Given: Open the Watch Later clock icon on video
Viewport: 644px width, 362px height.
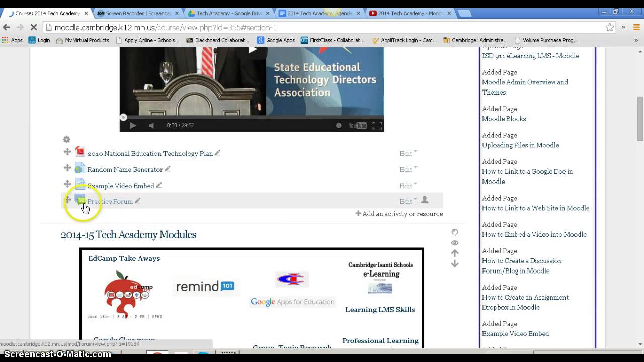Looking at the screenshot, I should (x=339, y=125).
